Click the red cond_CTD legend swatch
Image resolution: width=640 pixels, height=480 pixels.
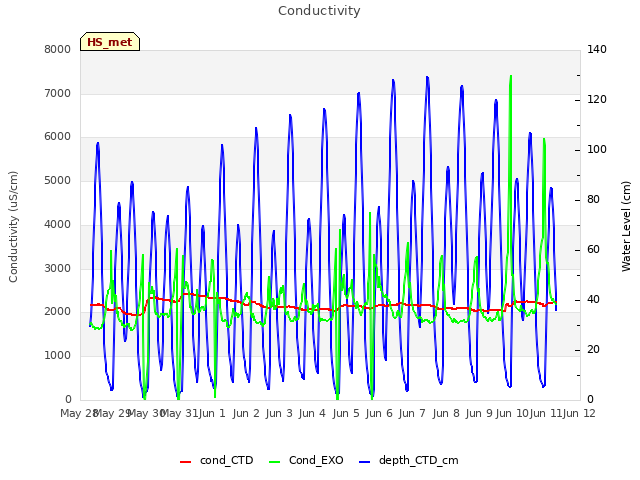pyautogui.click(x=185, y=462)
